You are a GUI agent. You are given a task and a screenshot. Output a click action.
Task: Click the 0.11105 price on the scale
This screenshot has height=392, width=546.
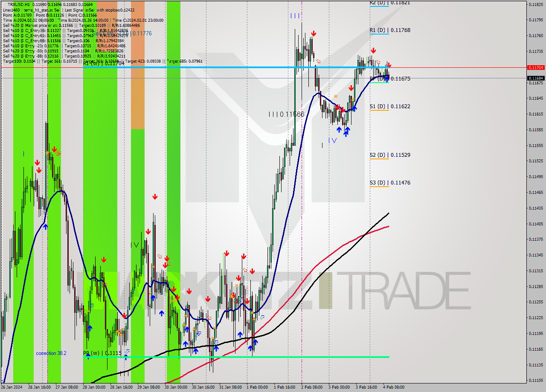[535, 380]
